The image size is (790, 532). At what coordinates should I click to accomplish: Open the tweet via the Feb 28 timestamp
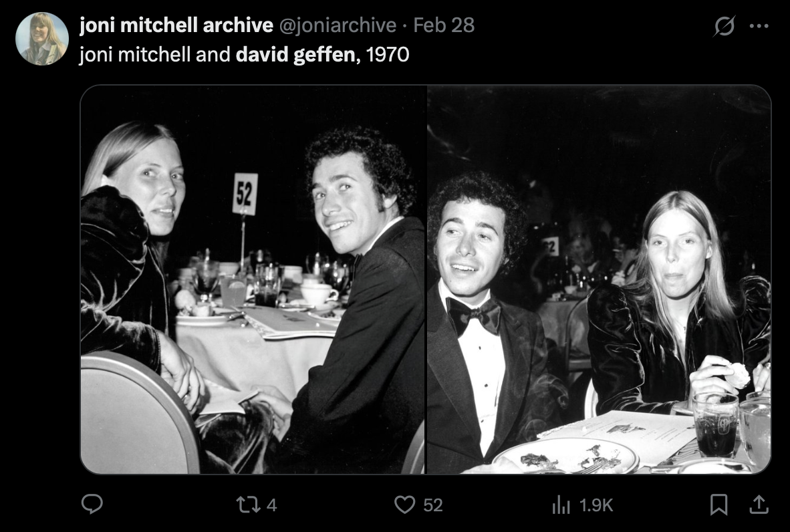(x=444, y=25)
